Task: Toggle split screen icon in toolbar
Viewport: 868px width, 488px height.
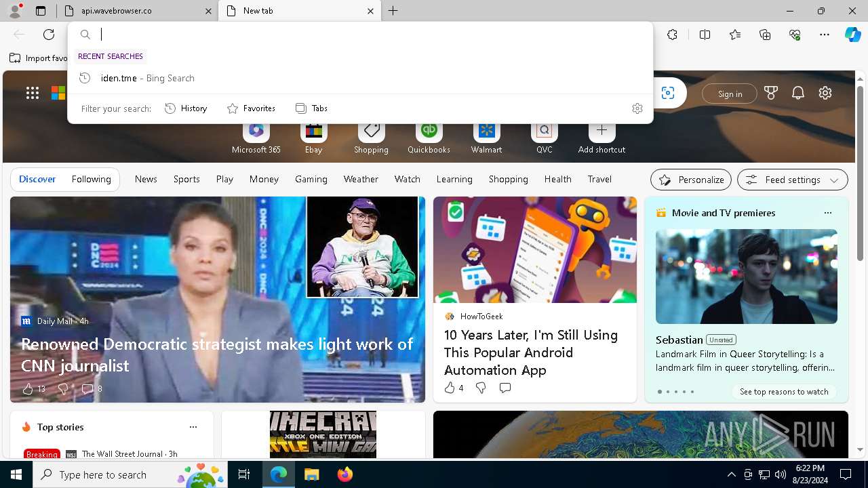Action: 705,35
